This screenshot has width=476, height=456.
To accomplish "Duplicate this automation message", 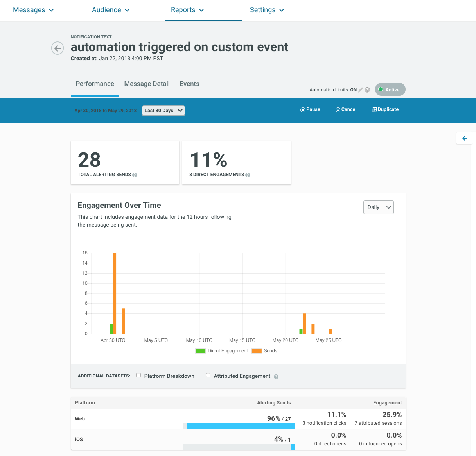I will coord(385,109).
